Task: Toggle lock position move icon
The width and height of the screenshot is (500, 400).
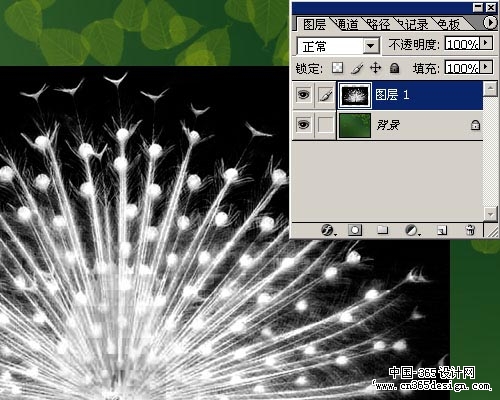Action: tap(376, 68)
